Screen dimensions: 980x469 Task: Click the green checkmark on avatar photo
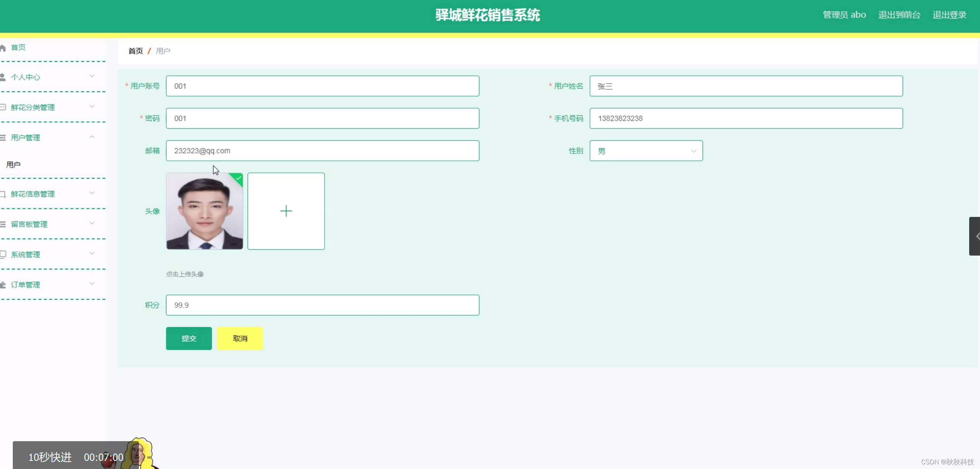pos(238,178)
